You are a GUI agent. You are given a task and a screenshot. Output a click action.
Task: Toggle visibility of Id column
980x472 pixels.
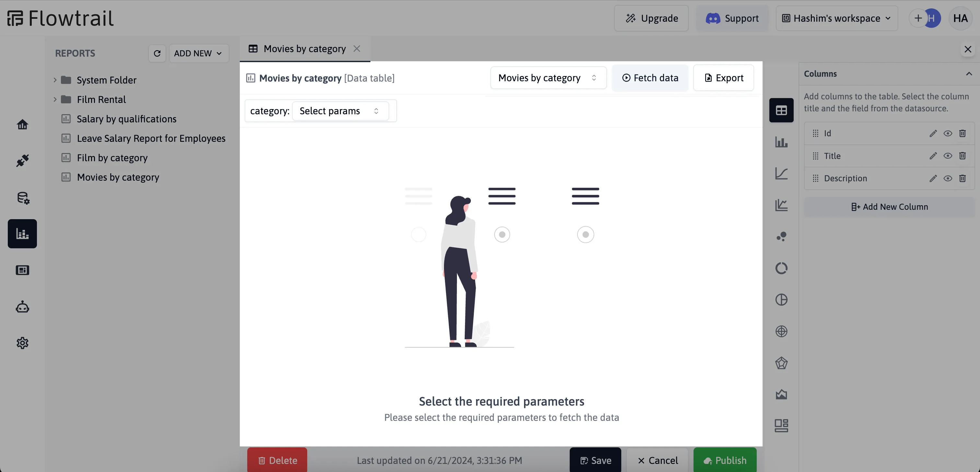[x=948, y=133]
